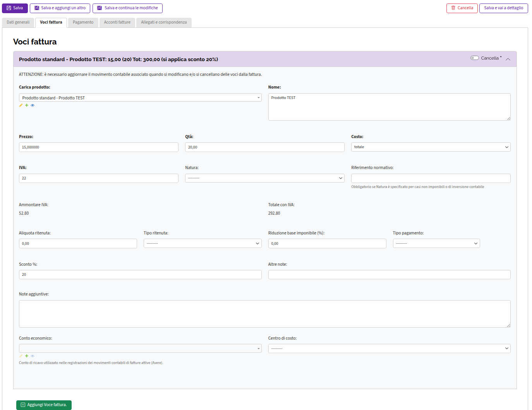Click the red Cancella trash button
532x410 pixels.
(x=462, y=8)
